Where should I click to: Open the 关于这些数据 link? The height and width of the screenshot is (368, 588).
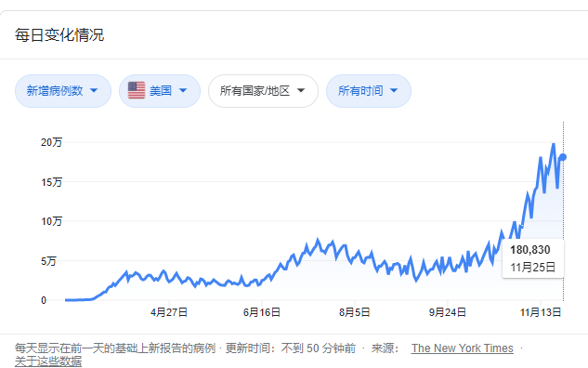(48, 361)
